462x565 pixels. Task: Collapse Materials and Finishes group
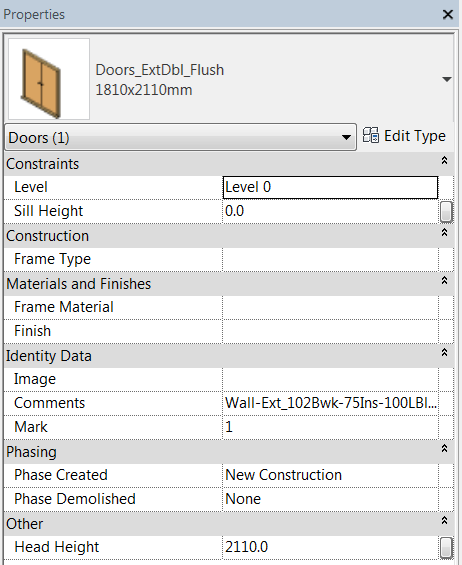click(444, 281)
